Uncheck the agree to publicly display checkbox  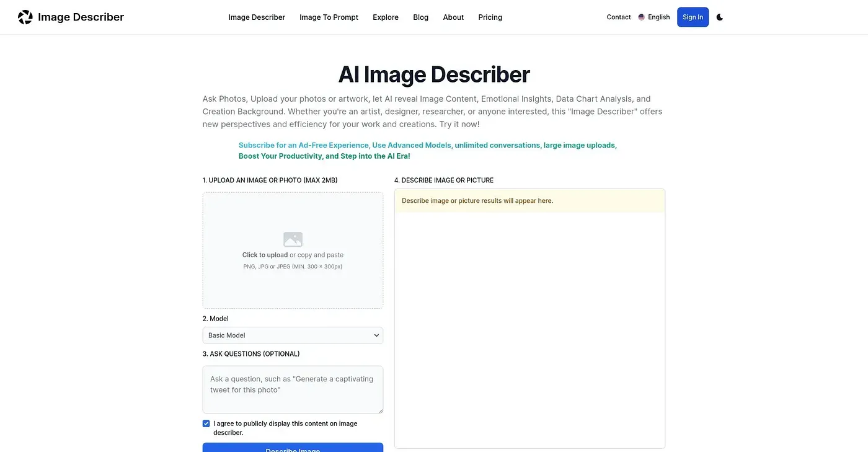[x=206, y=423]
